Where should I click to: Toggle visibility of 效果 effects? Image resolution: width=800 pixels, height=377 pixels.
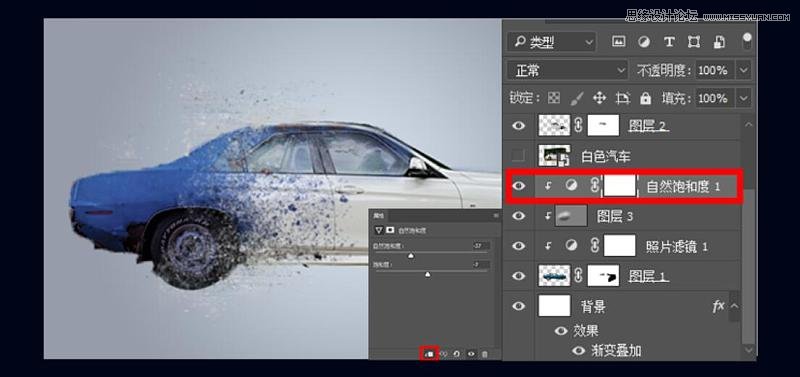pos(561,331)
